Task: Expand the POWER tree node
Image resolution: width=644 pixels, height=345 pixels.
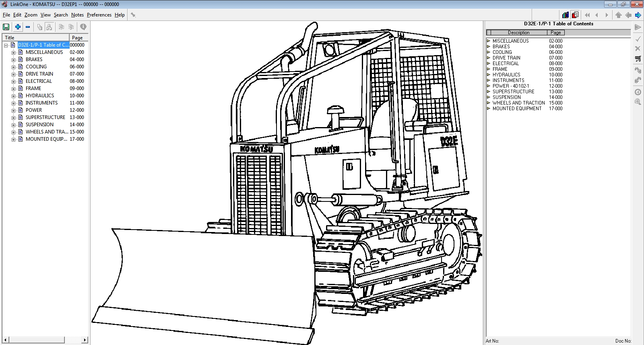Action: (x=13, y=111)
